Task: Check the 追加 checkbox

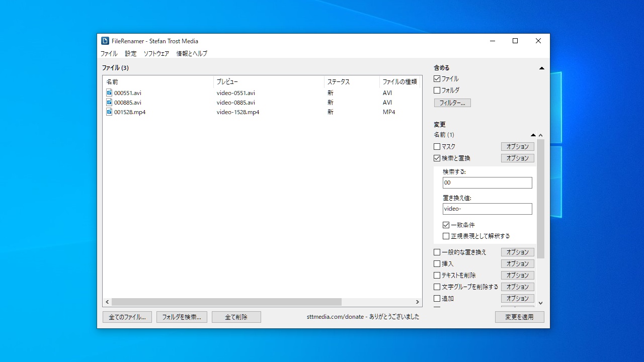Action: point(437,299)
